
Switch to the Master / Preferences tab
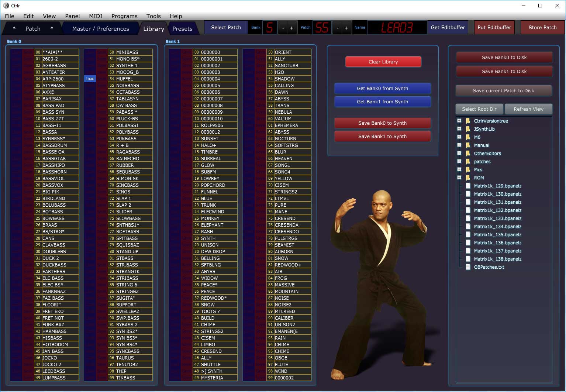tap(100, 28)
